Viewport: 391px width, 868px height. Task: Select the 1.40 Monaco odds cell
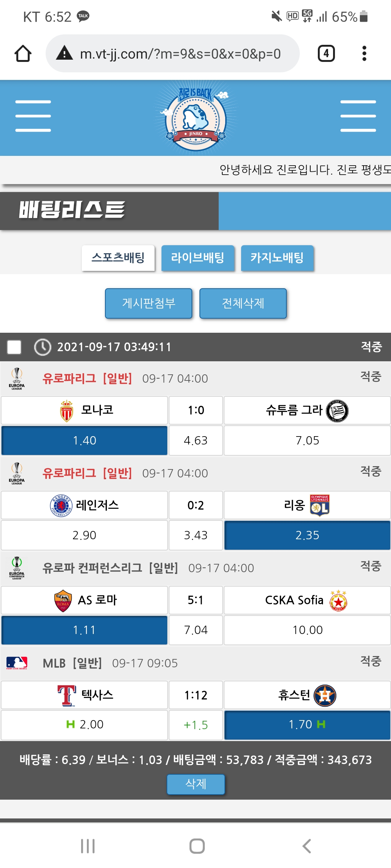point(84,441)
